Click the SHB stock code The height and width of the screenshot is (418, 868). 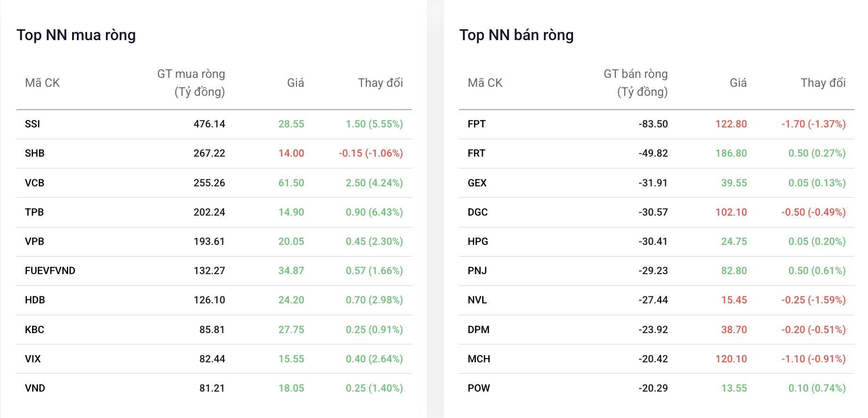(x=35, y=153)
